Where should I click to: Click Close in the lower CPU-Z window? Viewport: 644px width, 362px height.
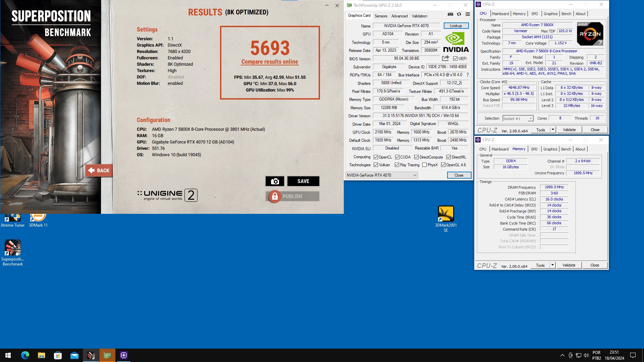(x=595, y=265)
